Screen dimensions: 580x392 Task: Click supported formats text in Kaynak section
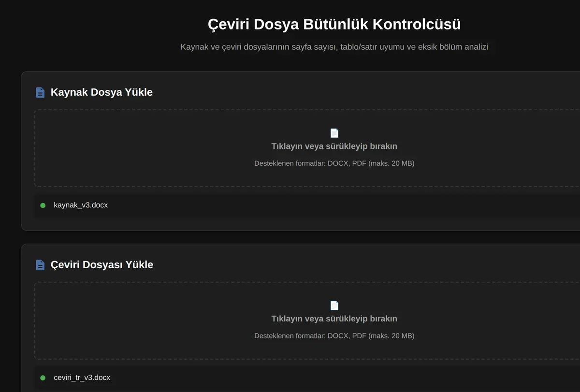[334, 163]
